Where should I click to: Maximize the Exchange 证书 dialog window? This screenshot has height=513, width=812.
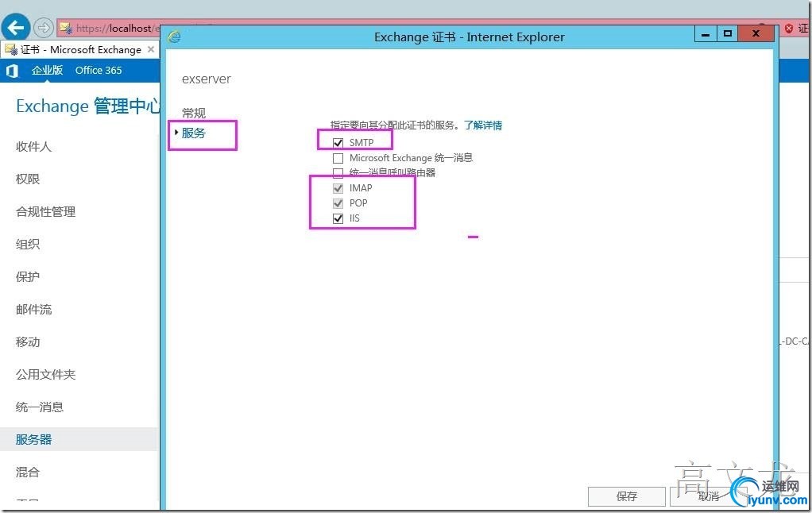(x=728, y=34)
